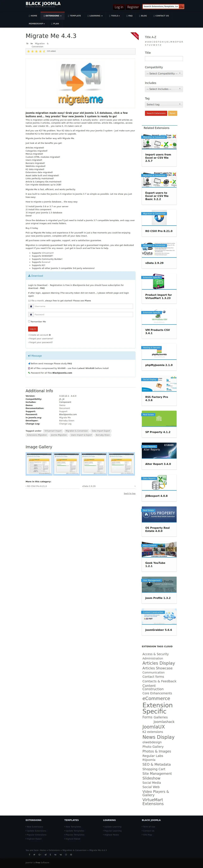Click the fifth rating star

pos(44,51)
